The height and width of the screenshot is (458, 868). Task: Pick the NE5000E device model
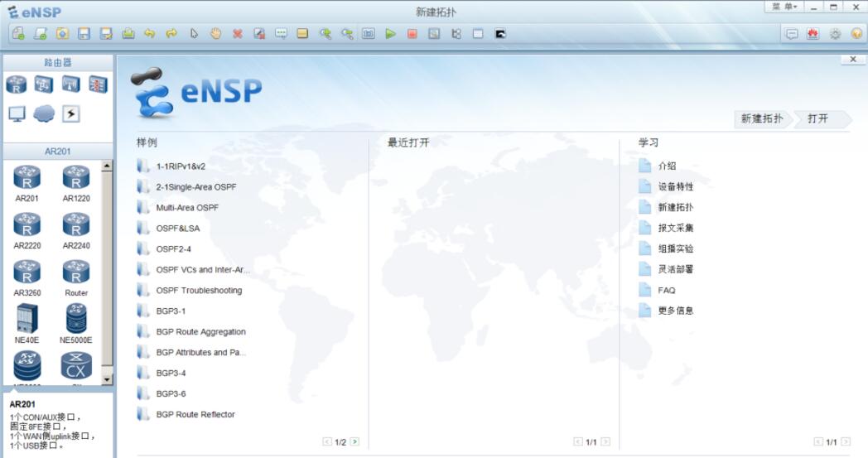point(76,324)
